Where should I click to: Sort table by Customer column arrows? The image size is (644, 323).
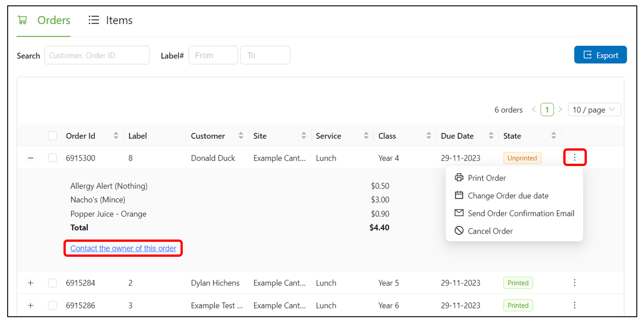(x=240, y=136)
